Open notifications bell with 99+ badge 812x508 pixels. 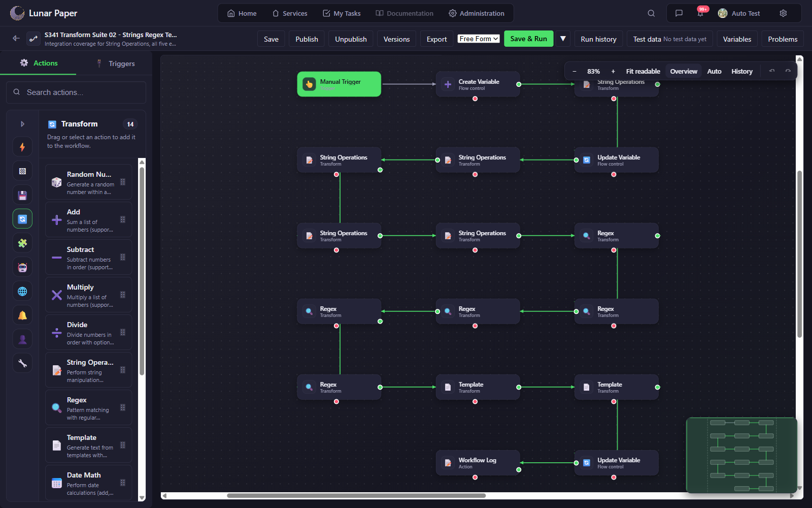(701, 13)
